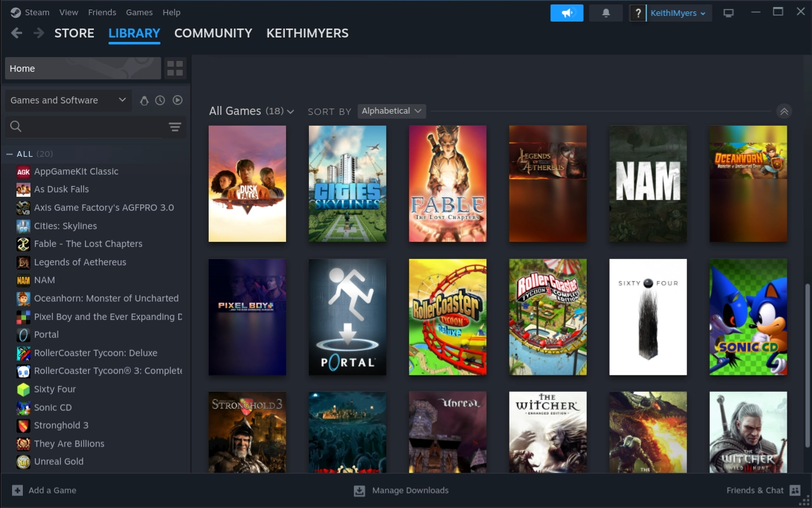Screen dimensions: 812x508
Task: Click the back navigation arrow
Action: pos(17,33)
